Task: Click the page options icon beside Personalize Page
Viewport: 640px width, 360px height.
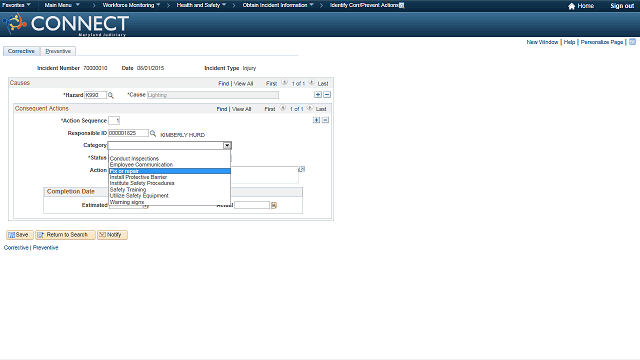Action: coord(632,42)
